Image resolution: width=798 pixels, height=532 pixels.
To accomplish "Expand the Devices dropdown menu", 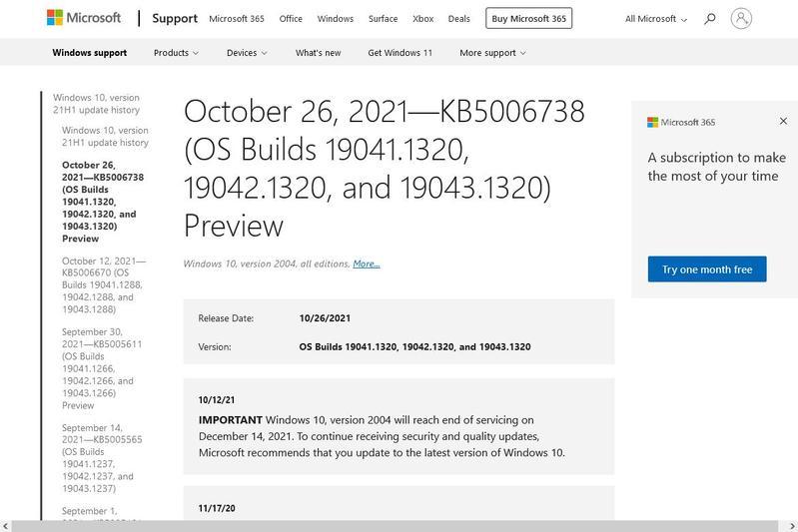I will coord(247,53).
